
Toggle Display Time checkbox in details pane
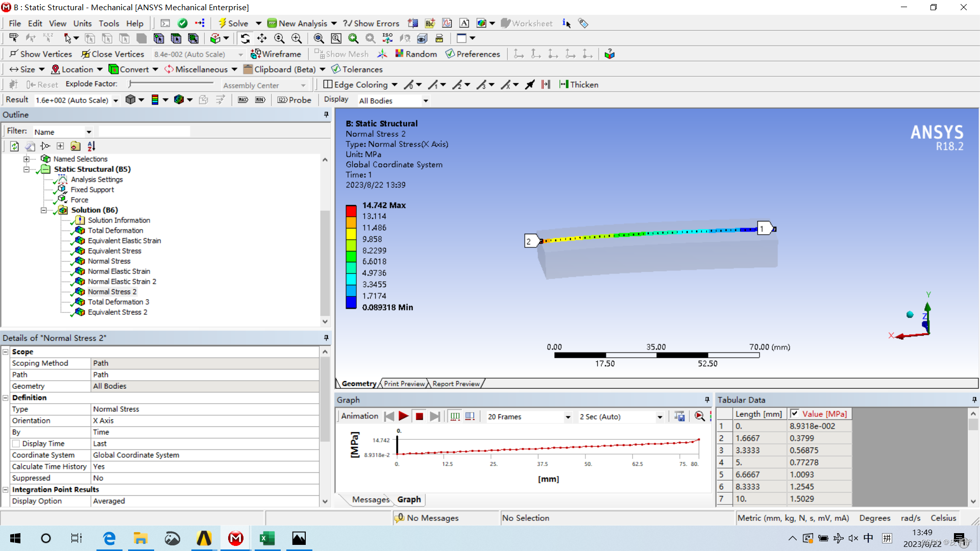click(16, 443)
